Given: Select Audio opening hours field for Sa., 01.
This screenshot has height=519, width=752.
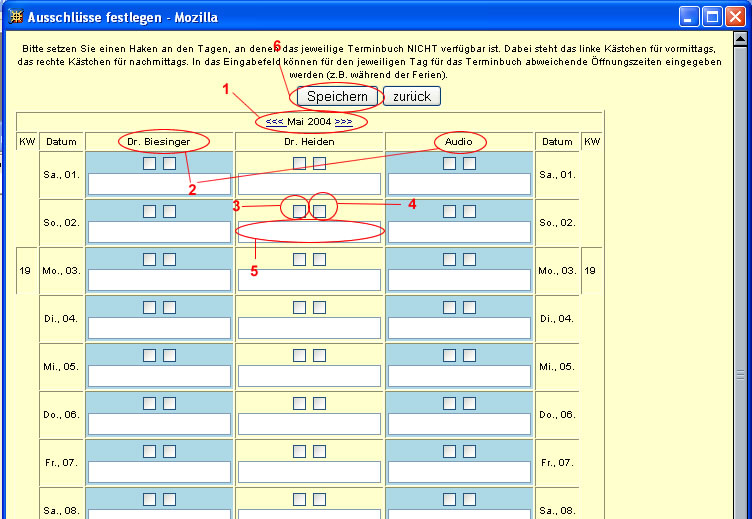Looking at the screenshot, I should coord(459,184).
